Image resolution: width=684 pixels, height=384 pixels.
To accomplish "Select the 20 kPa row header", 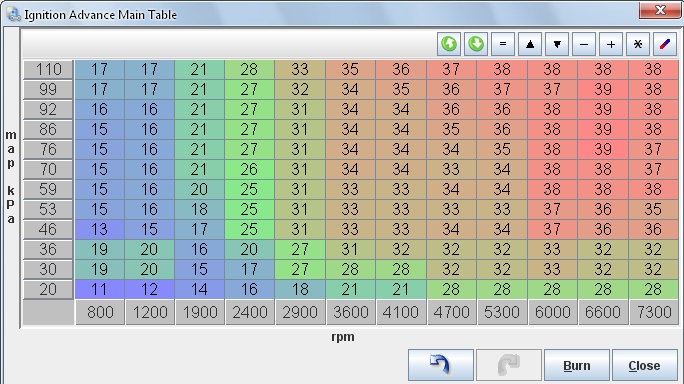I will tap(48, 289).
